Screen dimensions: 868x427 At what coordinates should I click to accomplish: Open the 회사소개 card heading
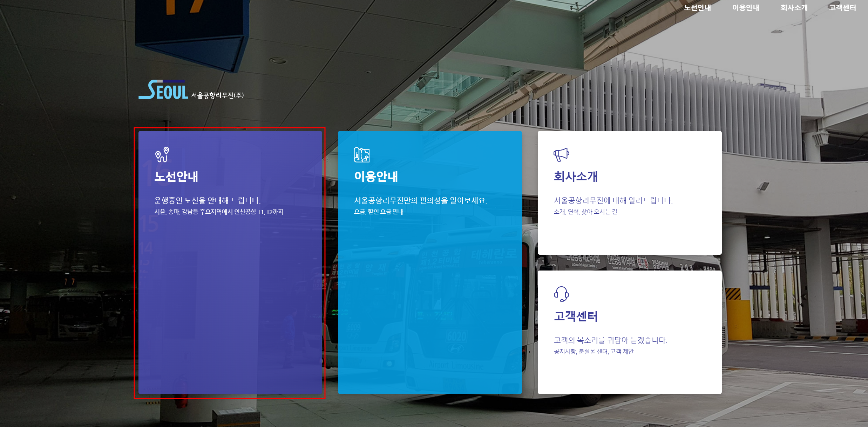pyautogui.click(x=576, y=176)
